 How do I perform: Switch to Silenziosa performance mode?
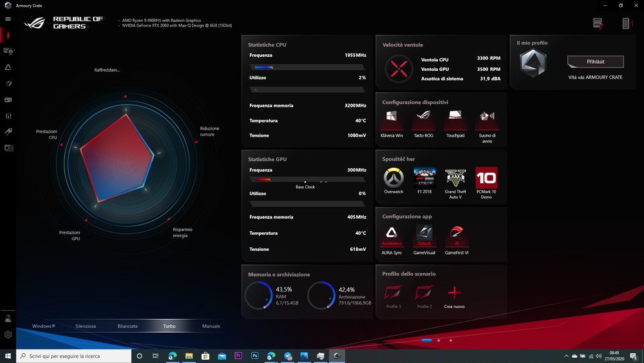point(85,326)
